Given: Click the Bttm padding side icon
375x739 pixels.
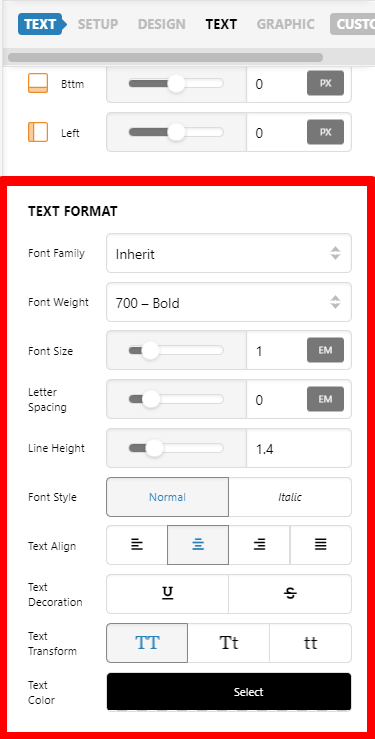Looking at the screenshot, I should click(38, 83).
